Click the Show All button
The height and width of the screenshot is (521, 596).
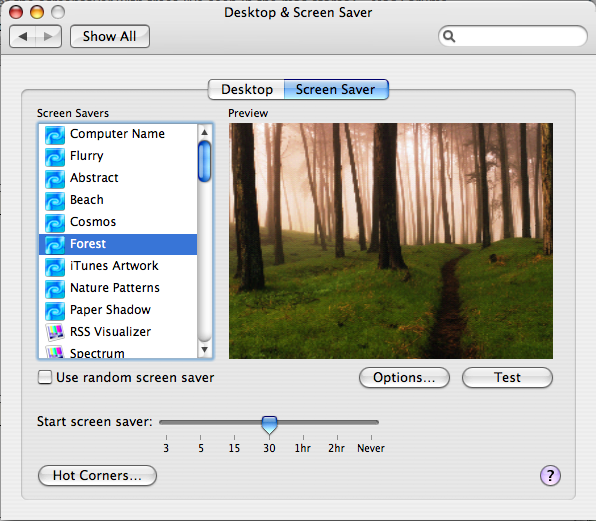click(x=110, y=36)
